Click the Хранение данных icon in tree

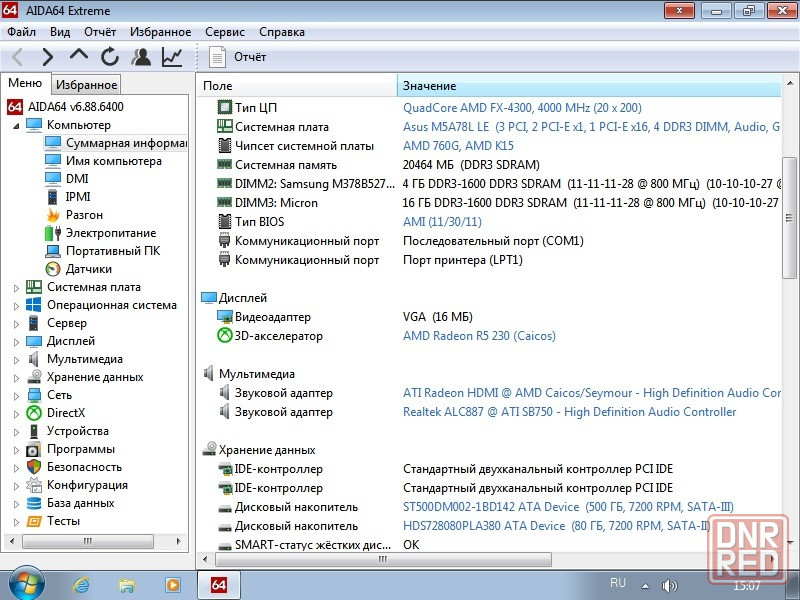[34, 377]
